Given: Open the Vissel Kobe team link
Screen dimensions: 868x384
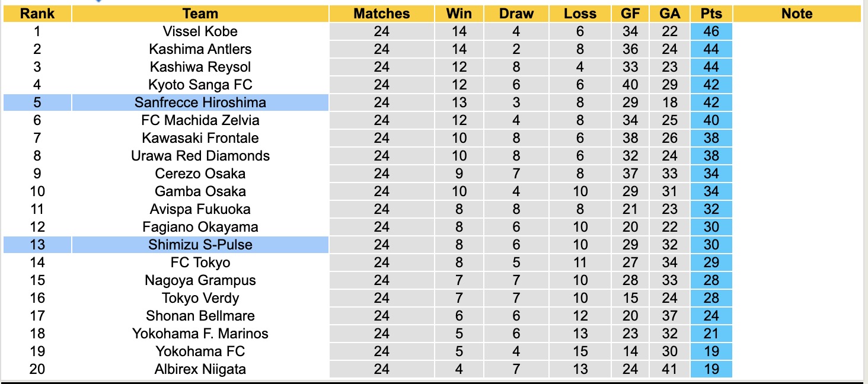Looking at the screenshot, I should [200, 31].
